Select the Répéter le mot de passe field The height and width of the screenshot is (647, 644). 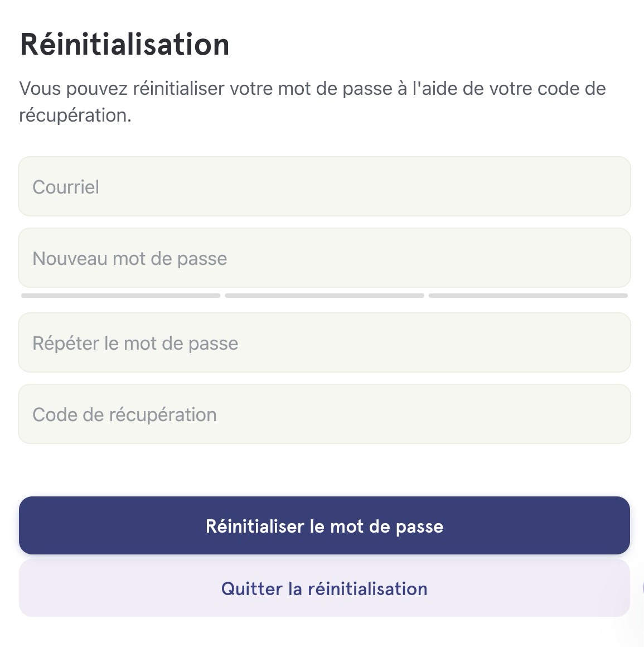pos(325,342)
